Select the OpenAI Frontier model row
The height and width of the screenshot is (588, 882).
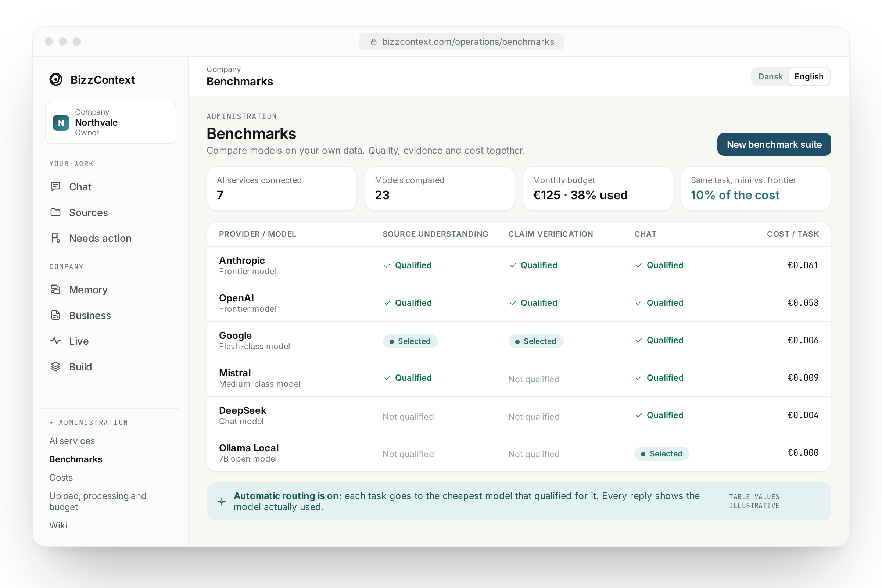point(519,303)
